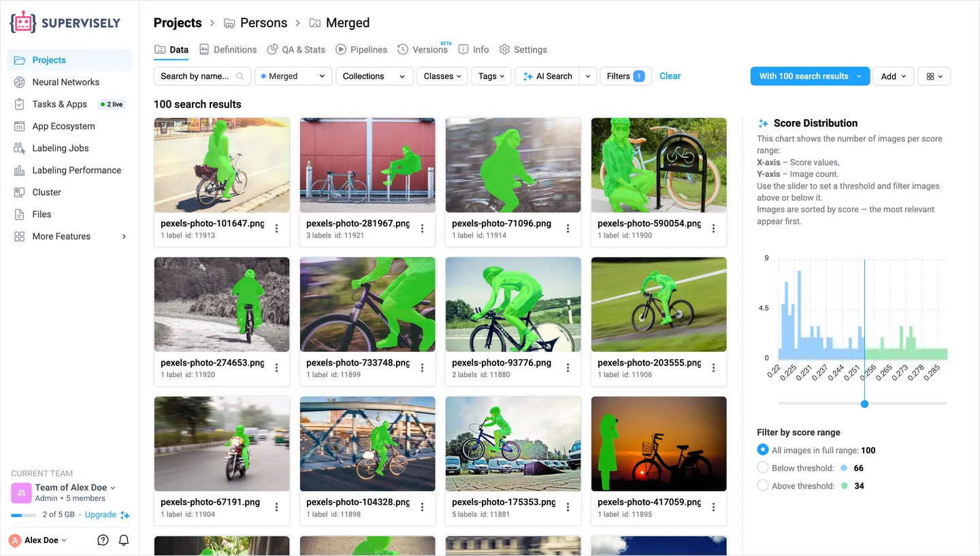Open the Tags dropdown
Image resolution: width=980 pixels, height=556 pixels.
(491, 76)
